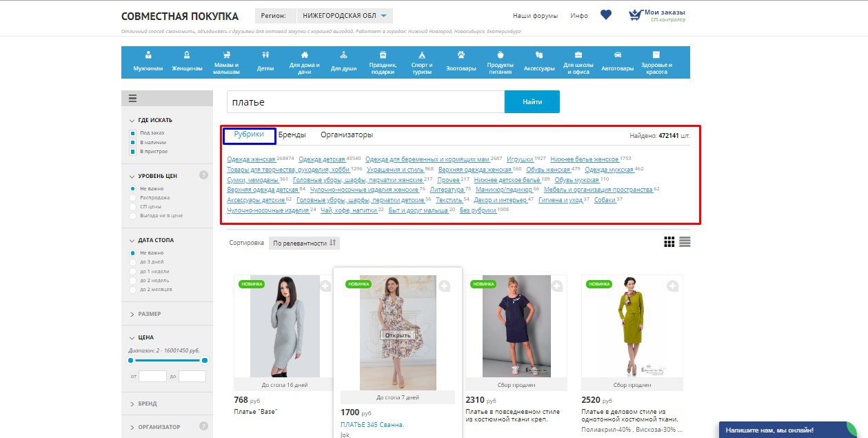
Task: Click the search field containing платье
Action: 365,102
